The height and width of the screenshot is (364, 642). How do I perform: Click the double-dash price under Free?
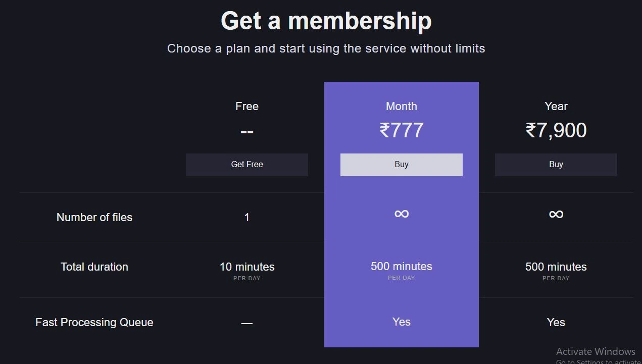coord(246,132)
